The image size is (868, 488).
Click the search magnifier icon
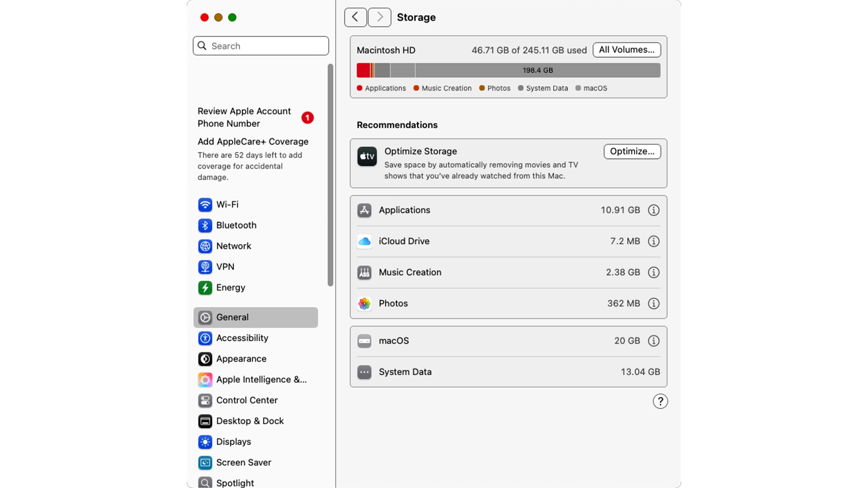coord(202,46)
